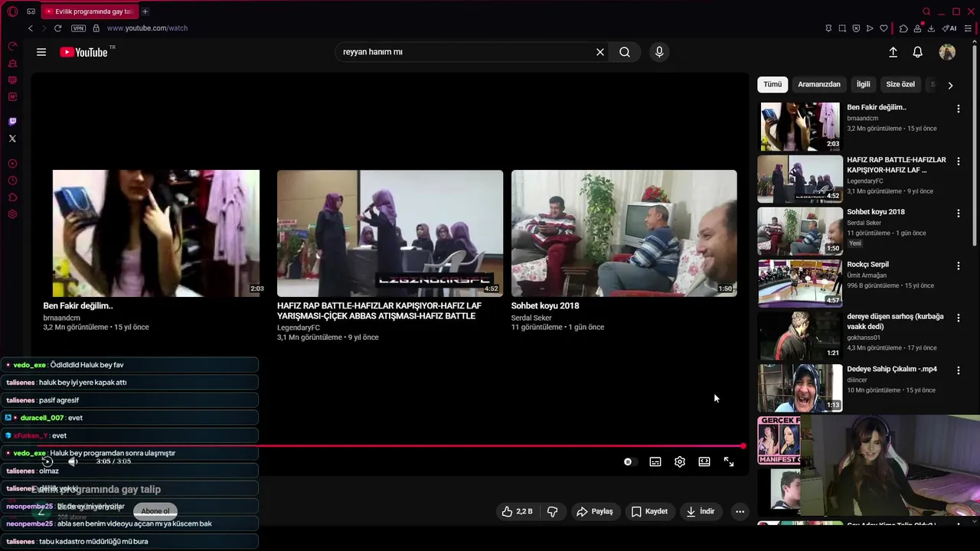Open the YouTube hamburger guide menu
This screenshot has height=551, width=980.
(x=41, y=52)
